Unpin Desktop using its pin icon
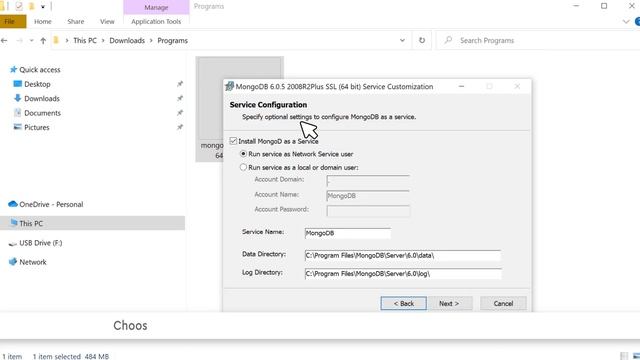Viewport: 640px width, 360px height. [179, 84]
